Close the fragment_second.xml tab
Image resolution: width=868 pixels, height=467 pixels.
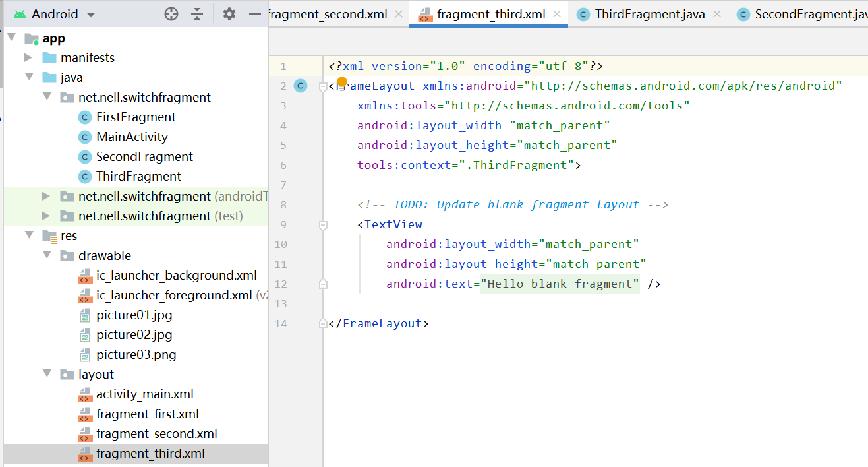(x=398, y=14)
